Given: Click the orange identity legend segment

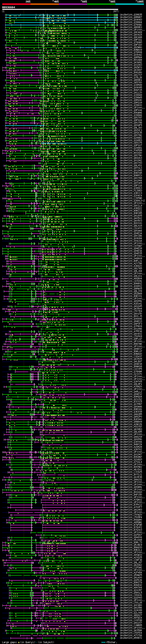Looking at the screenshot, I should [x=45, y=4].
